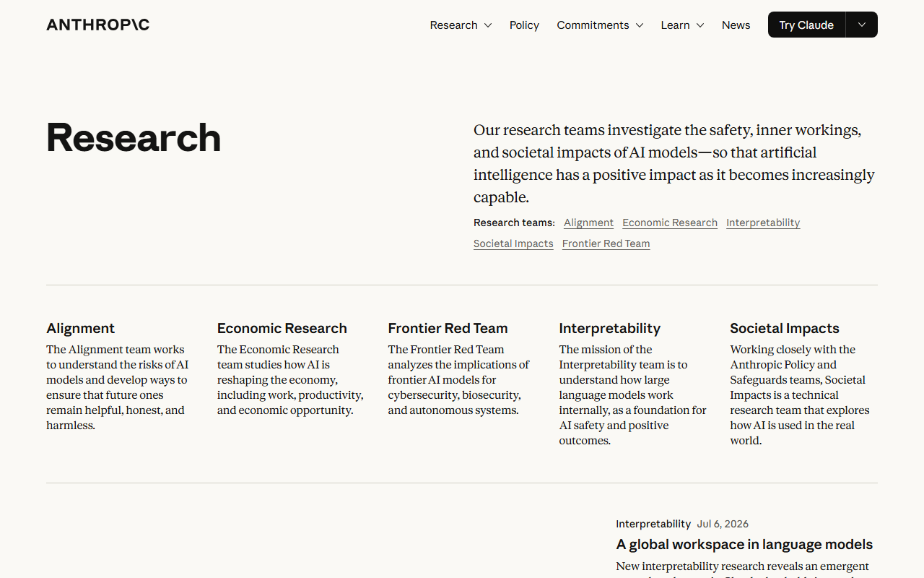Select the Economic Research card heading
This screenshot has height=578, width=924.
[x=282, y=328]
